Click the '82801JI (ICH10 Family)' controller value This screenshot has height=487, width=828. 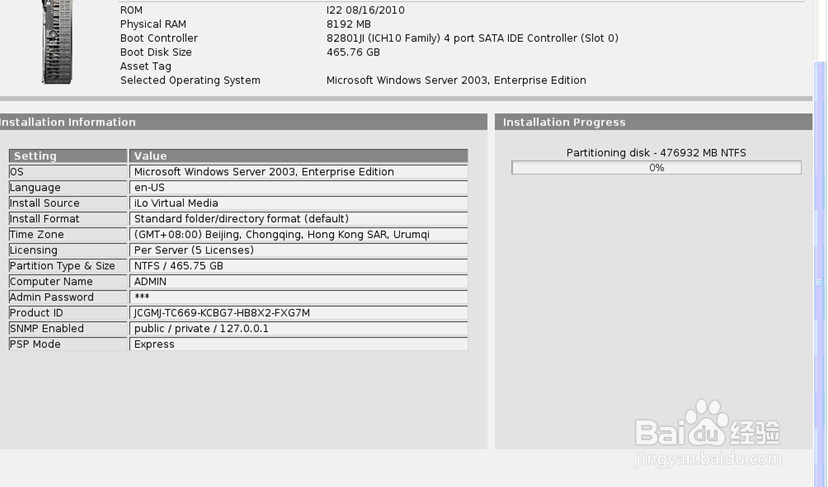[472, 38]
